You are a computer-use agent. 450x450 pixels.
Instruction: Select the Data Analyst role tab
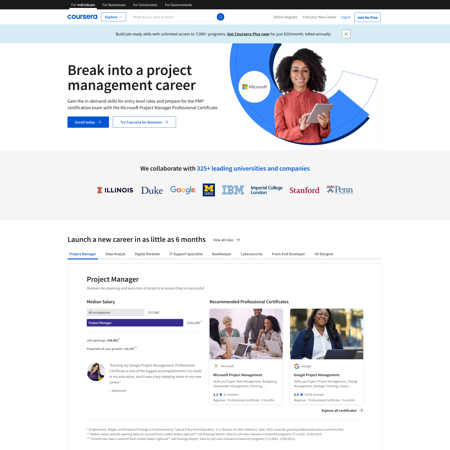tap(115, 254)
